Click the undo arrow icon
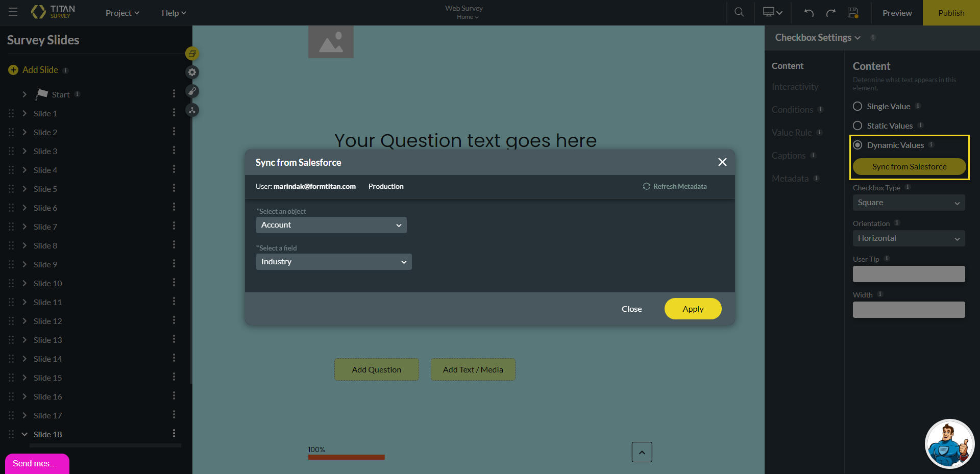The width and height of the screenshot is (980, 474). click(x=808, y=13)
